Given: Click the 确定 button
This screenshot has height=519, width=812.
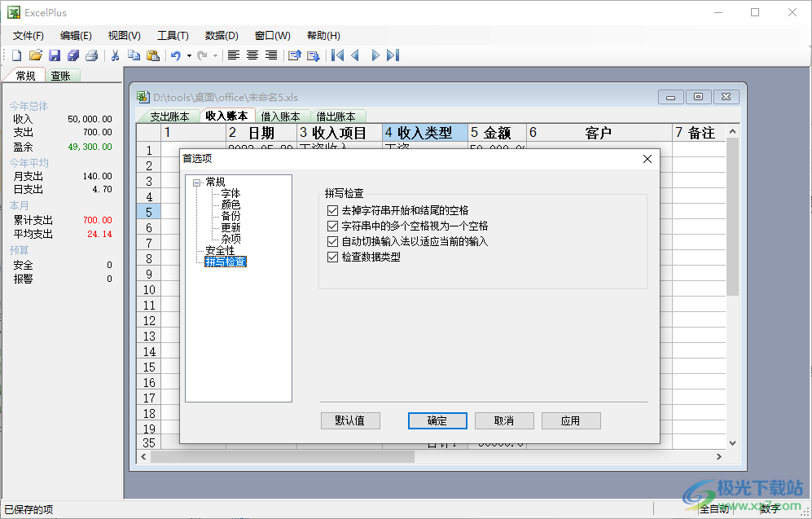Looking at the screenshot, I should click(x=437, y=420).
